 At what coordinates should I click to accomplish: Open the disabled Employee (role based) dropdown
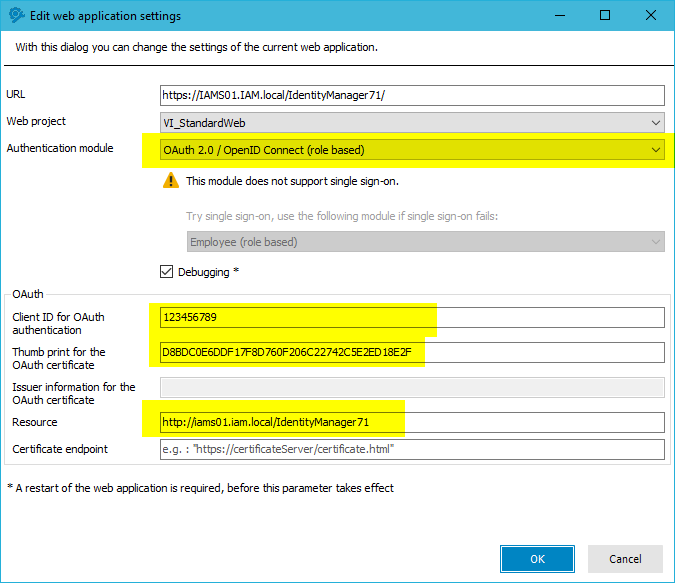tap(425, 242)
